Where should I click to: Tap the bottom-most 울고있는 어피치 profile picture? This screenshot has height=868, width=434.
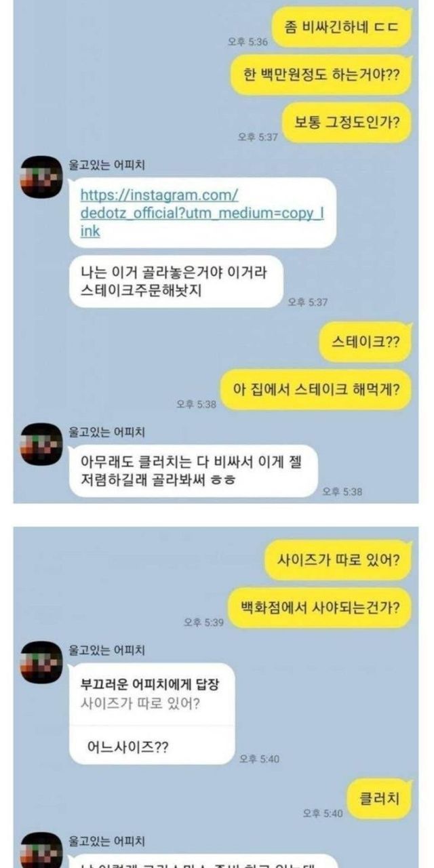point(41,850)
